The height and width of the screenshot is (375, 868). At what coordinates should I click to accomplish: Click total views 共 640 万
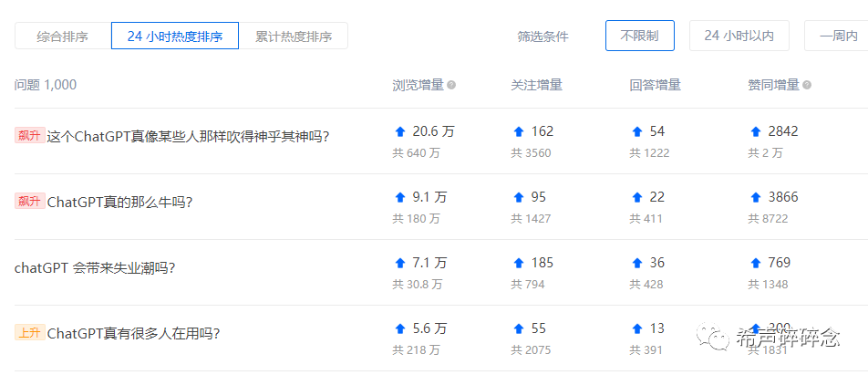tap(417, 153)
